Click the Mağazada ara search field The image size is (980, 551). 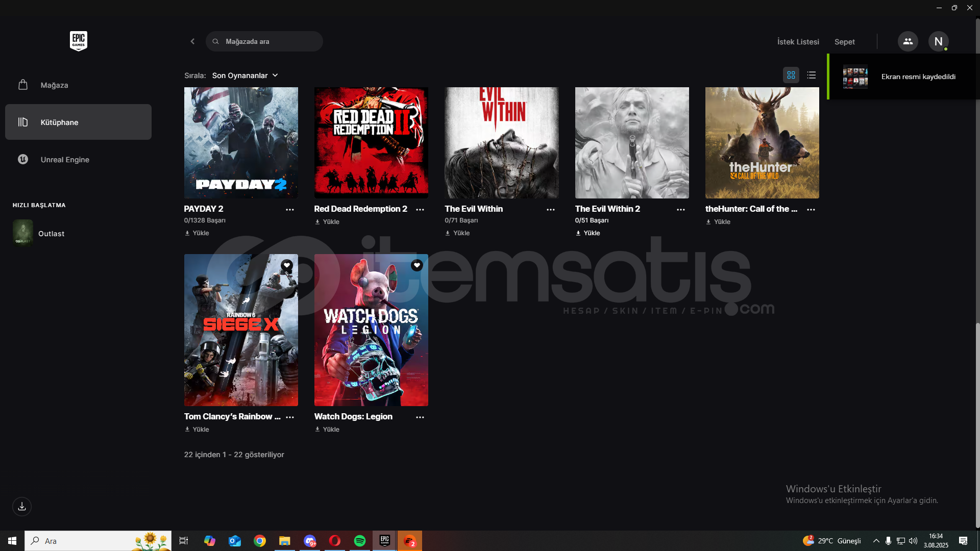(264, 41)
